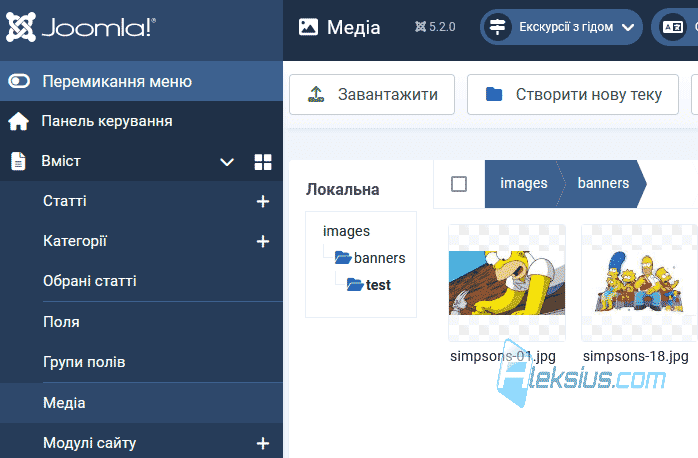
Task: Open Групи полів menu item
Action: tap(84, 362)
